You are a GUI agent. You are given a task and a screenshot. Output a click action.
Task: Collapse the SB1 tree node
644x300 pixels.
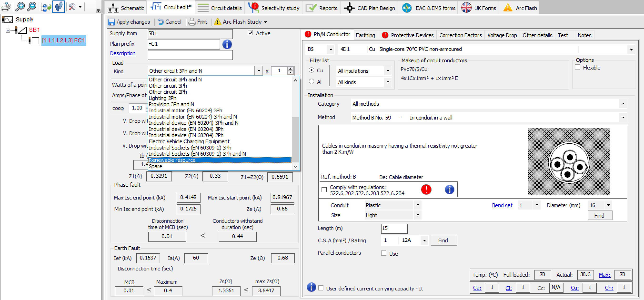[x=8, y=30]
